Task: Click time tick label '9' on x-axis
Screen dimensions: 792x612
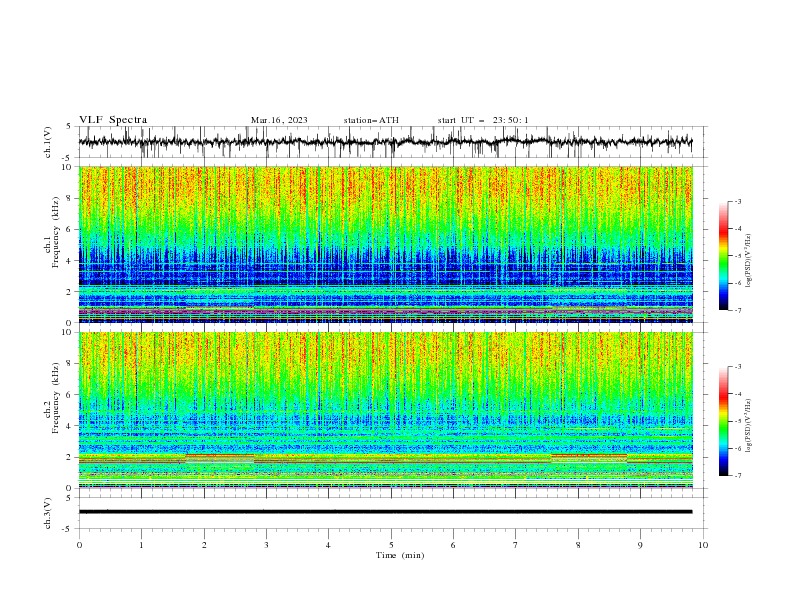Action: pyautogui.click(x=640, y=545)
